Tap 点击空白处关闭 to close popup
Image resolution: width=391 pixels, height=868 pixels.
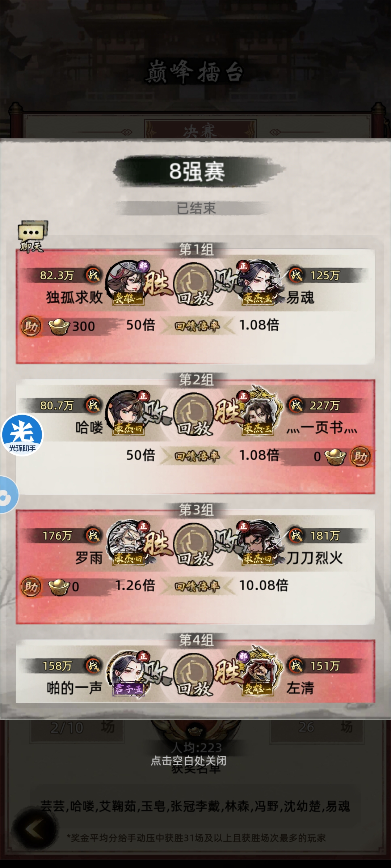(x=189, y=761)
